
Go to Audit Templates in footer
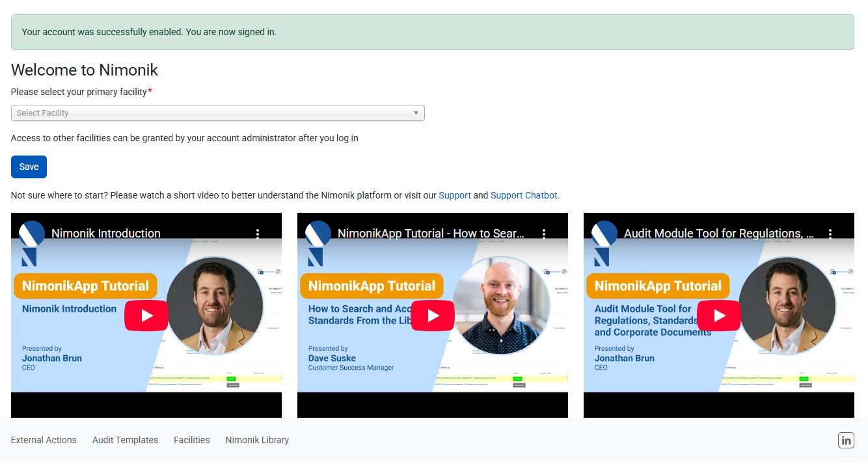pos(125,440)
